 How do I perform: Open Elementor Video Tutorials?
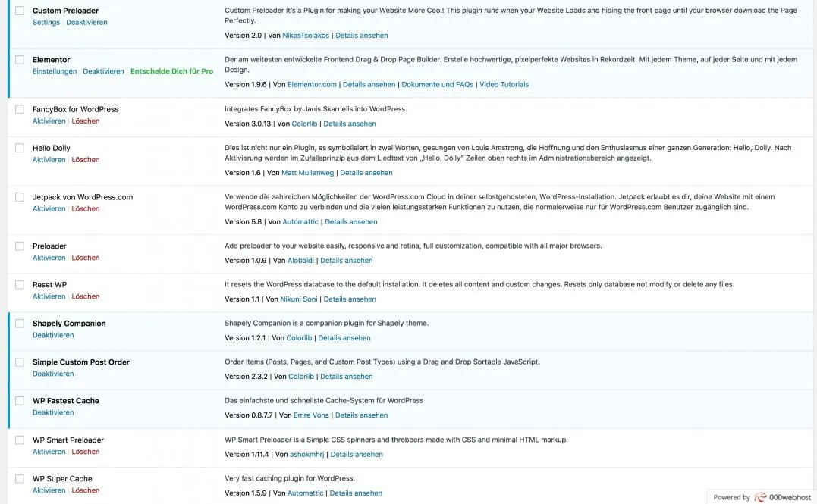pyautogui.click(x=504, y=84)
